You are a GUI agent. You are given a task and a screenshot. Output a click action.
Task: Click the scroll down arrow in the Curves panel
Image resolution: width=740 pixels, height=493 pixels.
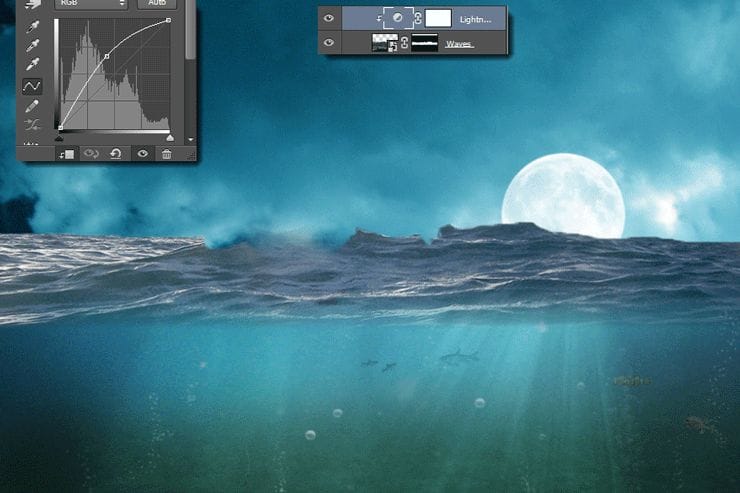coord(191,140)
